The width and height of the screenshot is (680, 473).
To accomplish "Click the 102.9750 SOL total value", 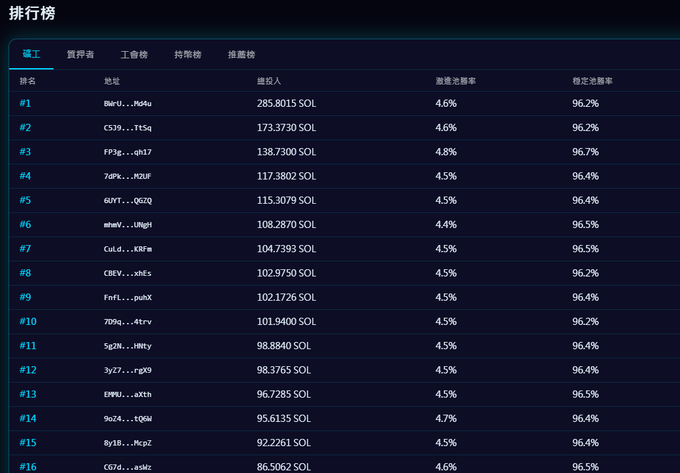I will [x=286, y=273].
